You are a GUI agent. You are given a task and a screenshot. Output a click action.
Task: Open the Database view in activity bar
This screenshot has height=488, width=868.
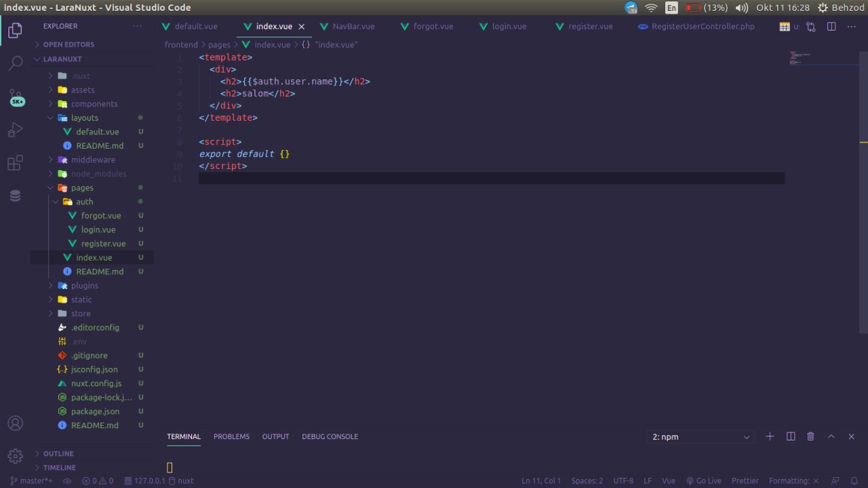[x=15, y=195]
